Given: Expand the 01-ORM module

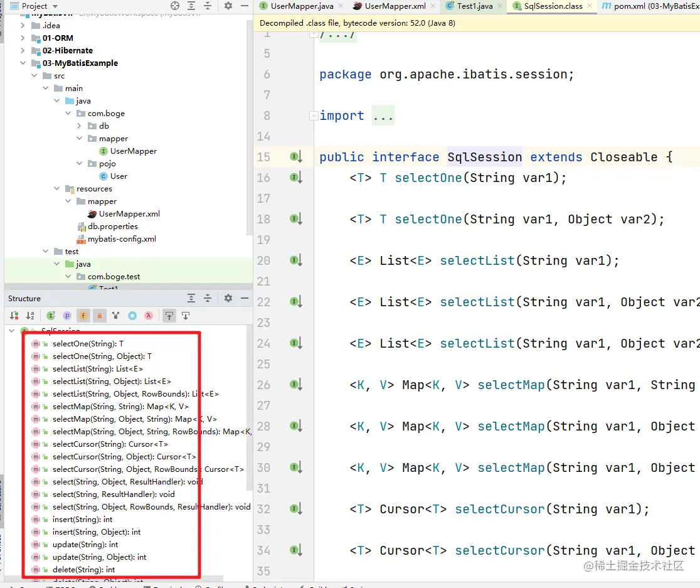Looking at the screenshot, I should click(23, 38).
